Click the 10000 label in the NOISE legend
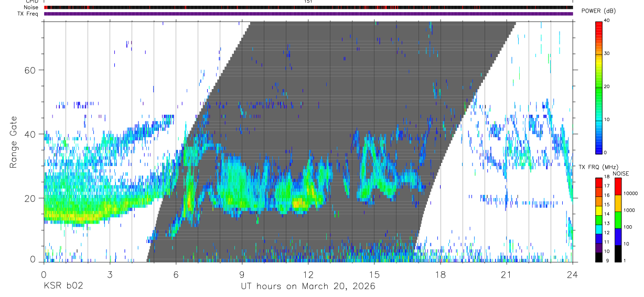 tap(631, 193)
